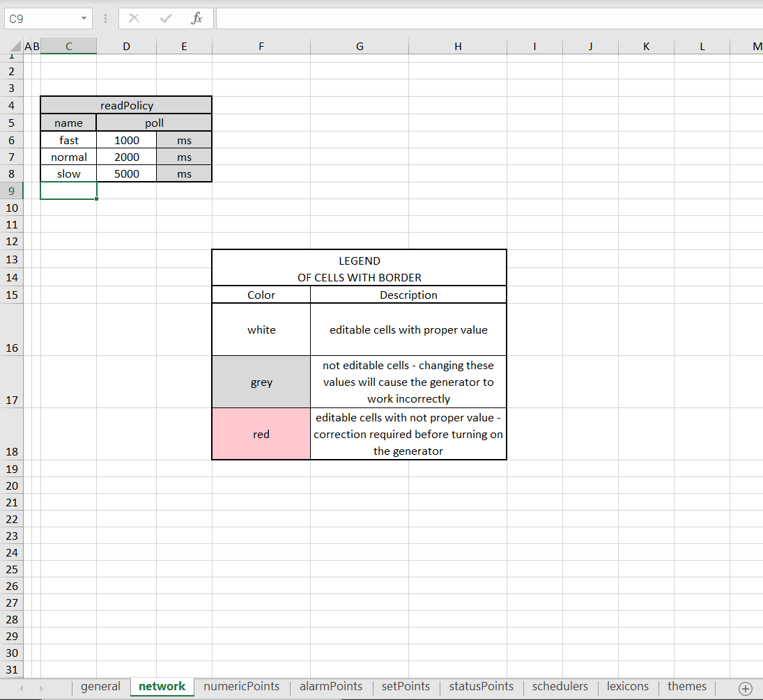Open the numericPoints sheet tab
Viewport: 763px width, 700px height.
(241, 687)
